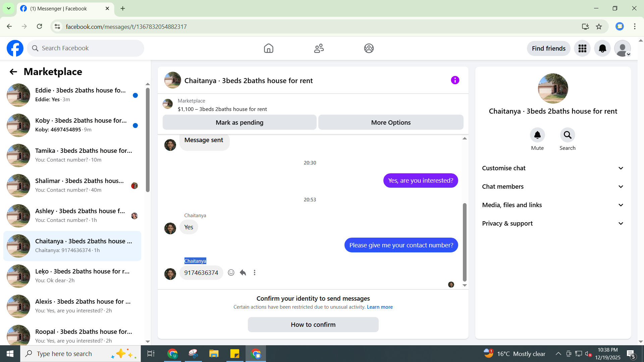Open account profile dropdown avatar
Image resolution: width=644 pixels, height=362 pixels.
click(x=623, y=49)
